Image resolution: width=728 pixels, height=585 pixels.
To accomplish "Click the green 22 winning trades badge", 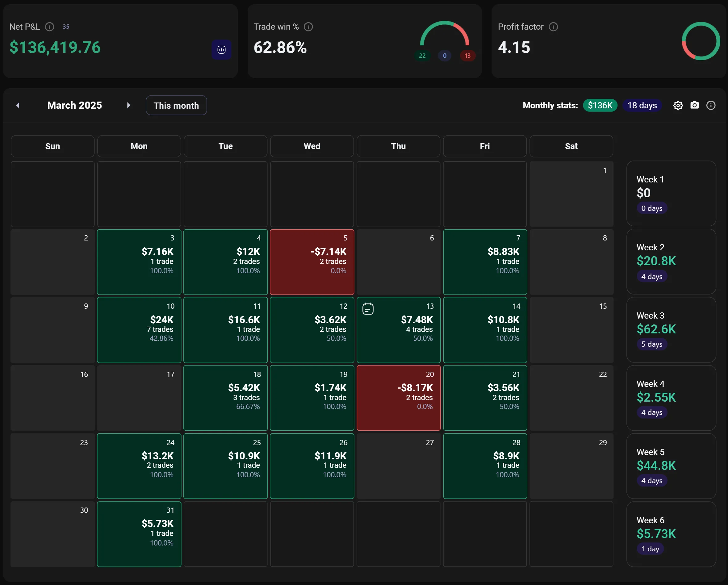I will click(x=422, y=56).
